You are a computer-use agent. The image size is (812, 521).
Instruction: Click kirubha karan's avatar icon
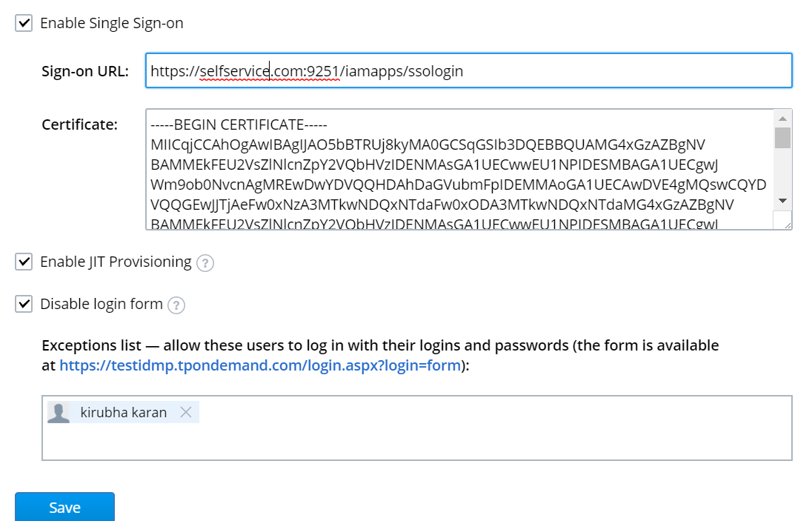pyautogui.click(x=59, y=413)
